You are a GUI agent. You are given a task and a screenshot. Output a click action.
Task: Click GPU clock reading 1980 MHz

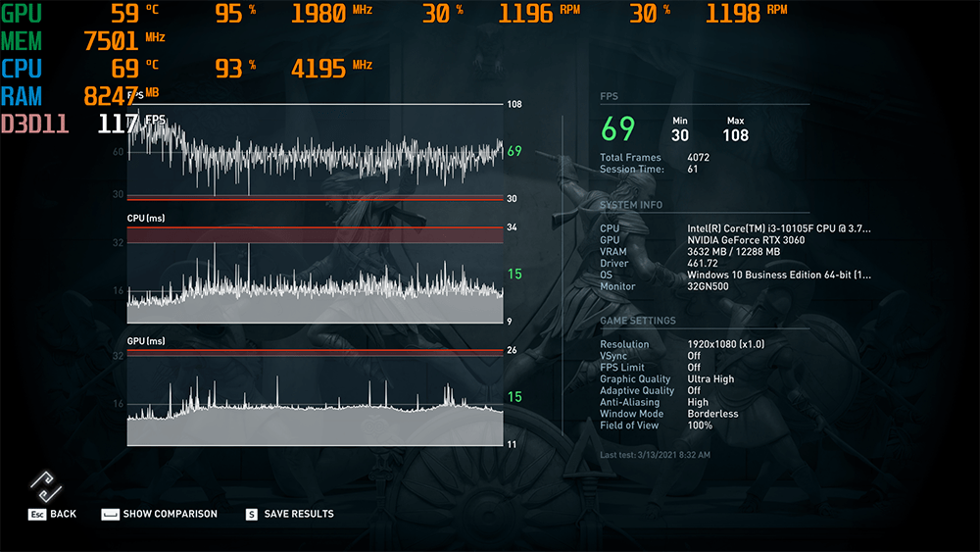point(332,13)
